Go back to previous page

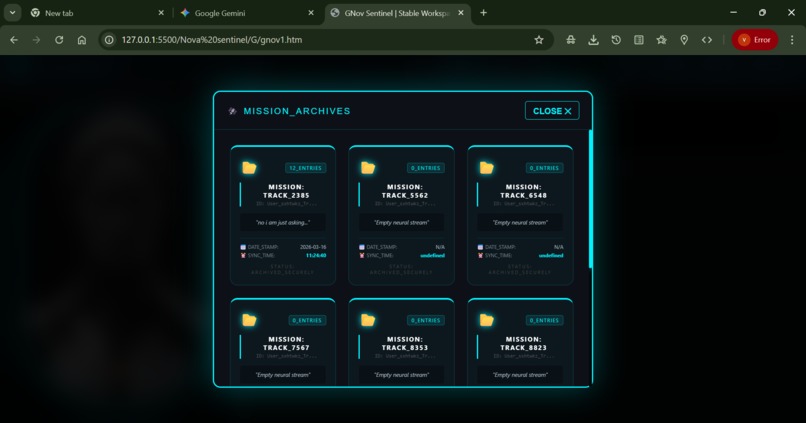click(14, 40)
